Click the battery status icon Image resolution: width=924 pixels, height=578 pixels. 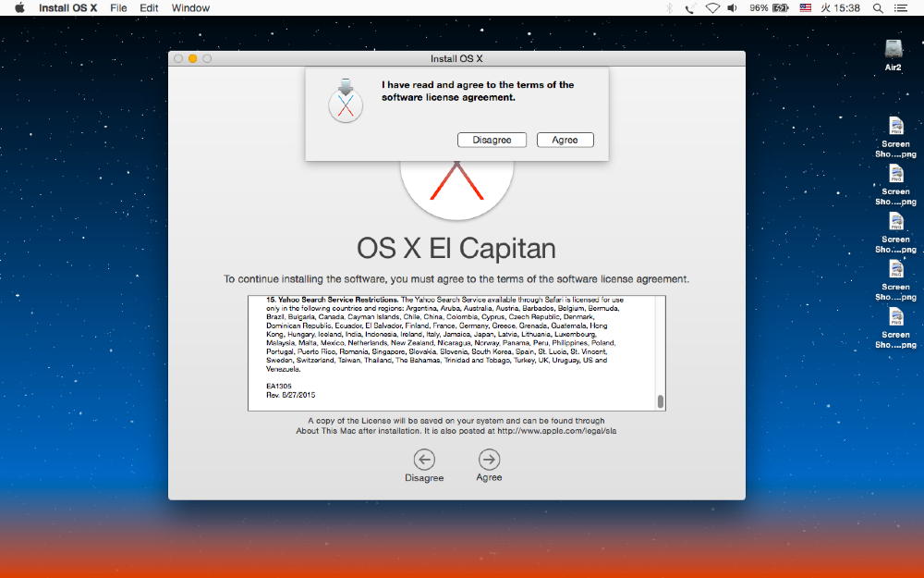(780, 7)
